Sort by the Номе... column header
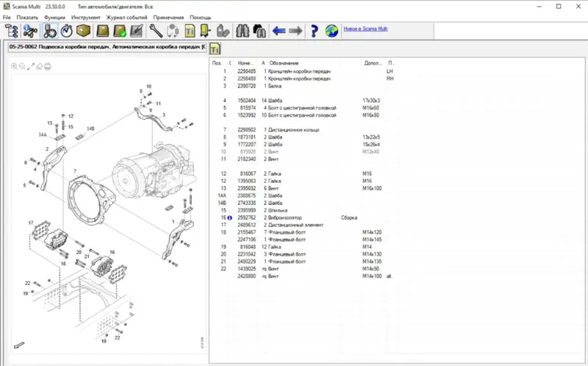This screenshot has width=588, height=366. pos(245,63)
